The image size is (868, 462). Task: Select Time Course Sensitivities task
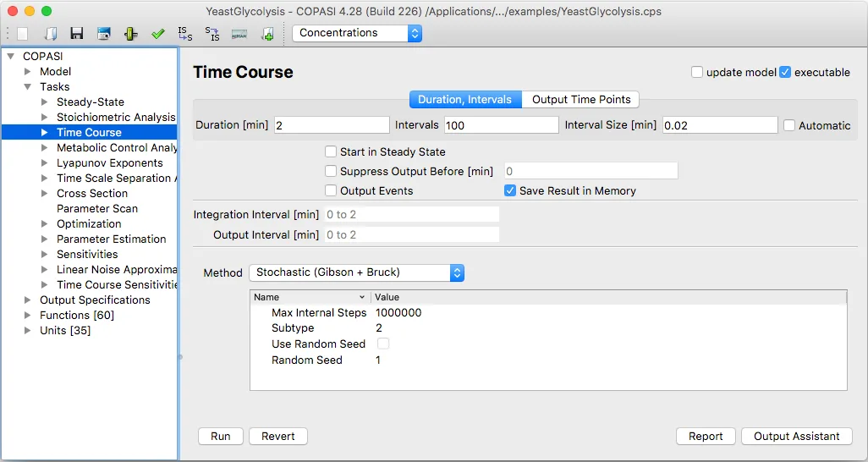pos(116,285)
